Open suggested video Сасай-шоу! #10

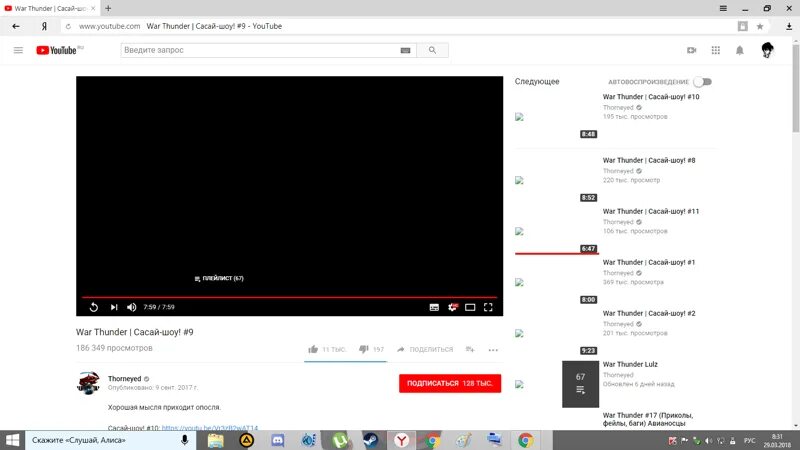coord(651,96)
